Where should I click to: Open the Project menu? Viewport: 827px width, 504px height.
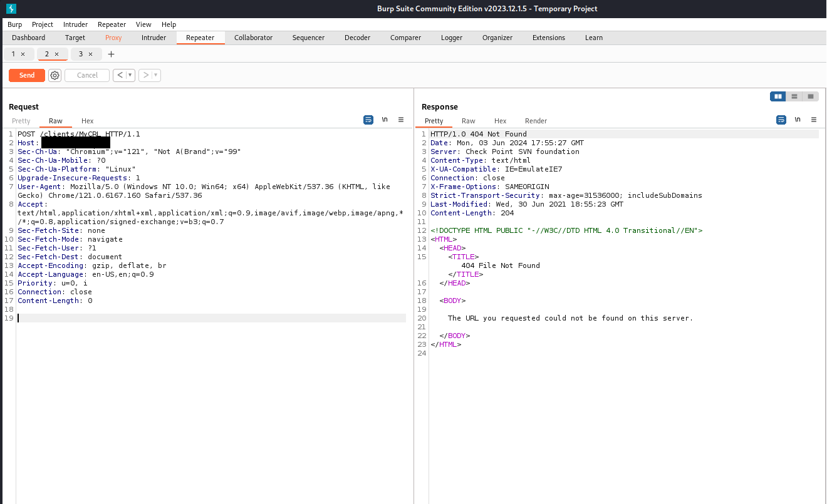(x=43, y=24)
